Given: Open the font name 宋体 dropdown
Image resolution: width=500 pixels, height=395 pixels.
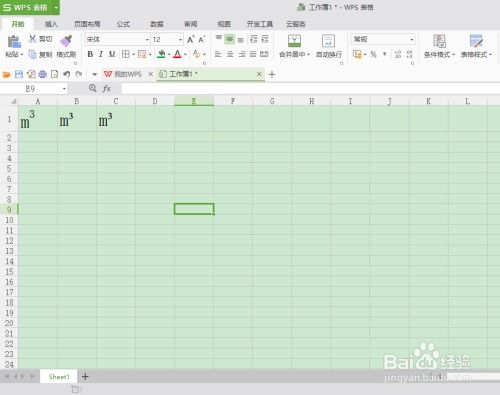Looking at the screenshot, I should coord(147,40).
